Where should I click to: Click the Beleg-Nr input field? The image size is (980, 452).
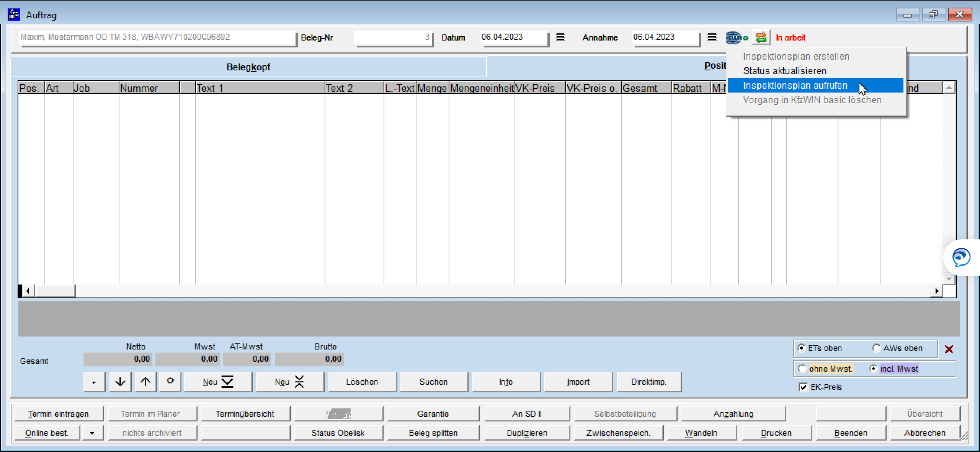pyautogui.click(x=393, y=37)
